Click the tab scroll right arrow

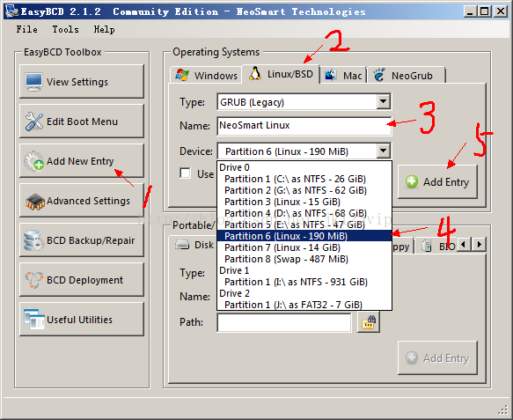(x=479, y=244)
